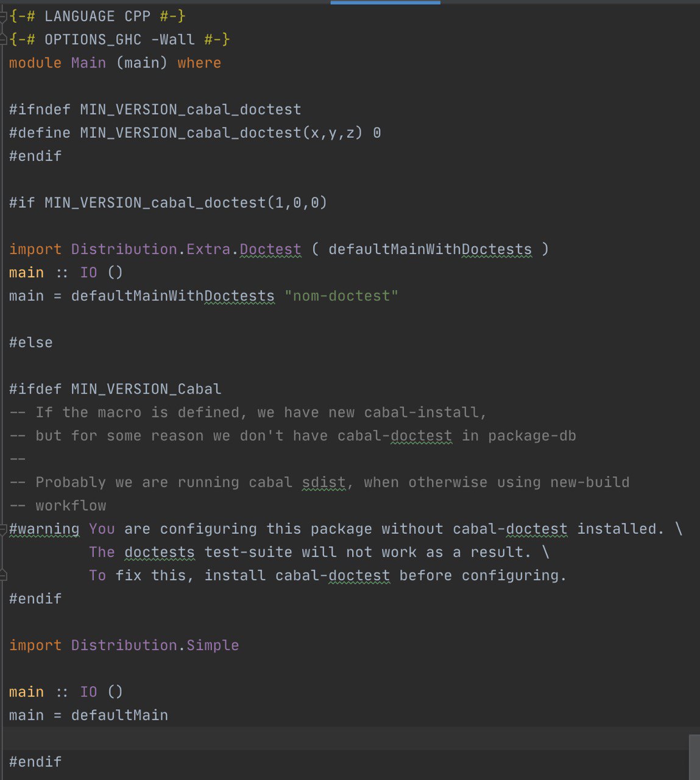Viewport: 700px width, 780px height.
Task: Click 'doctests test-suite' in warning message
Action: click(208, 552)
